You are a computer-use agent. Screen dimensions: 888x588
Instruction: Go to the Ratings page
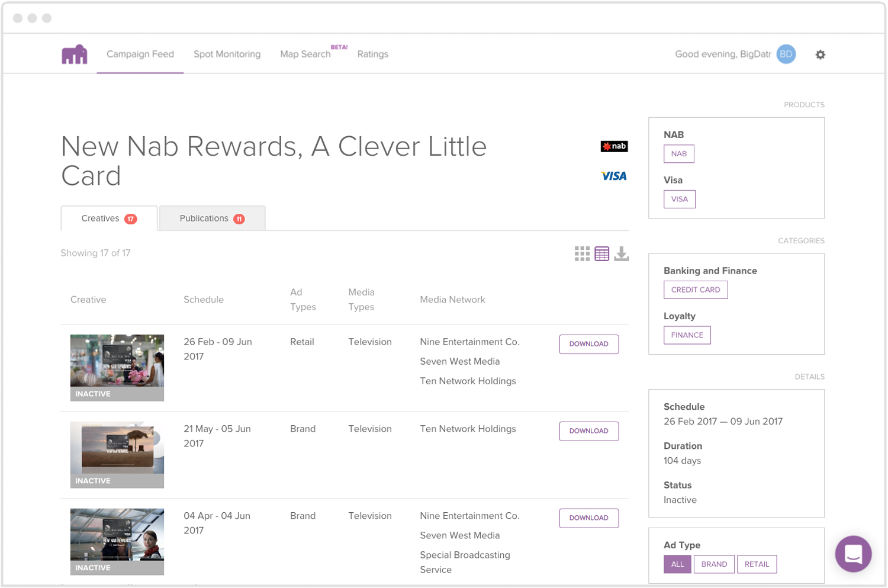pyautogui.click(x=373, y=54)
